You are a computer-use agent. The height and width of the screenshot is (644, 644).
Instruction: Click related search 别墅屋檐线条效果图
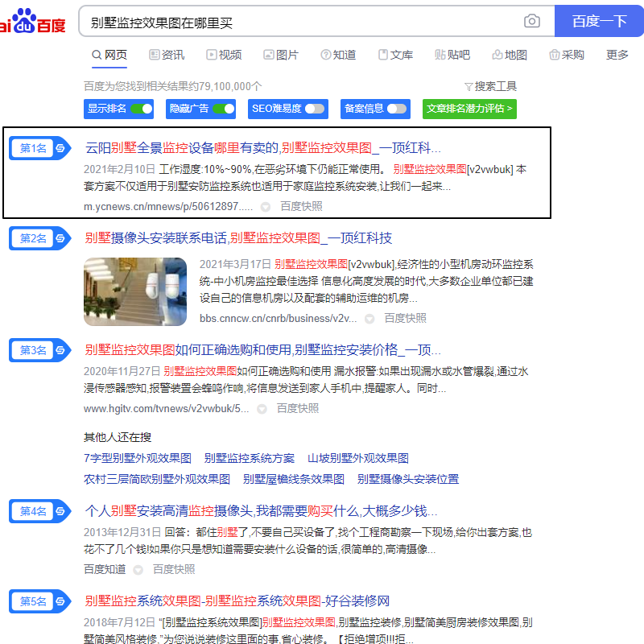pyautogui.click(x=294, y=479)
